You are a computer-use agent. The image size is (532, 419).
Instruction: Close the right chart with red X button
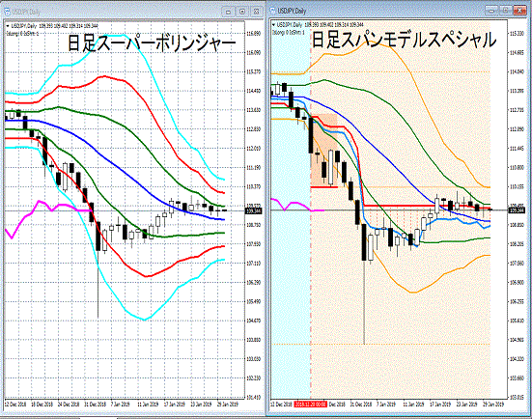(x=519, y=11)
